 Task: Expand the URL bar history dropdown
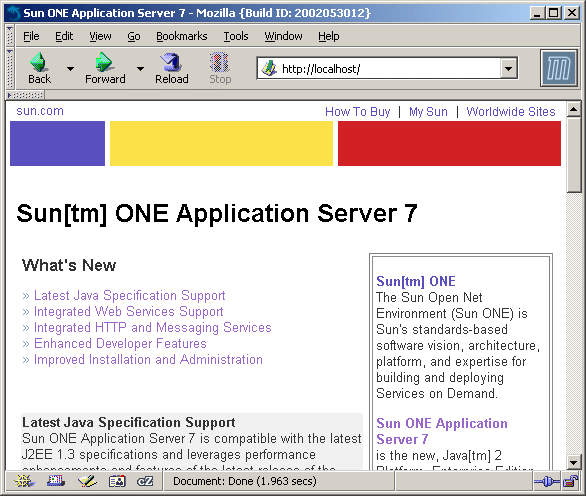pyautogui.click(x=508, y=68)
